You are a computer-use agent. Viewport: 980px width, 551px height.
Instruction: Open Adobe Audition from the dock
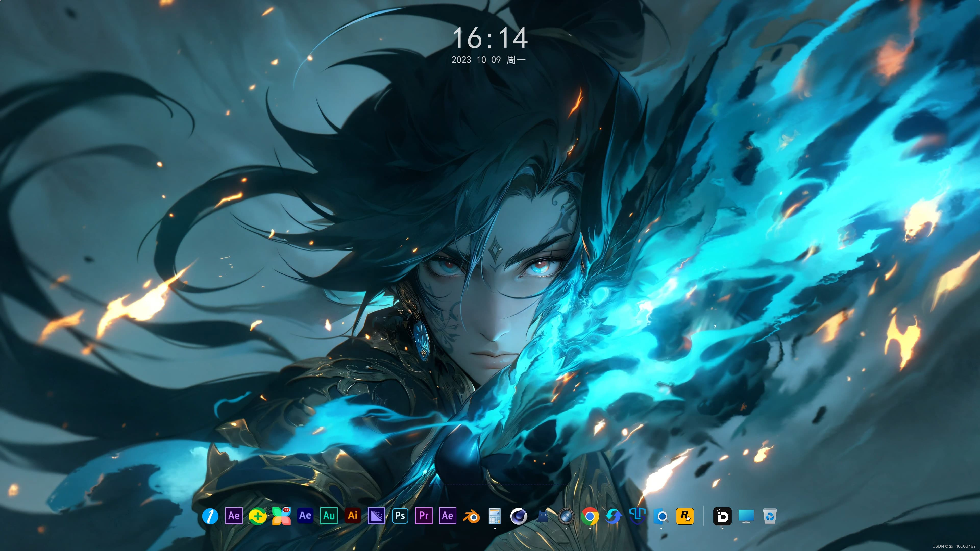tap(329, 516)
